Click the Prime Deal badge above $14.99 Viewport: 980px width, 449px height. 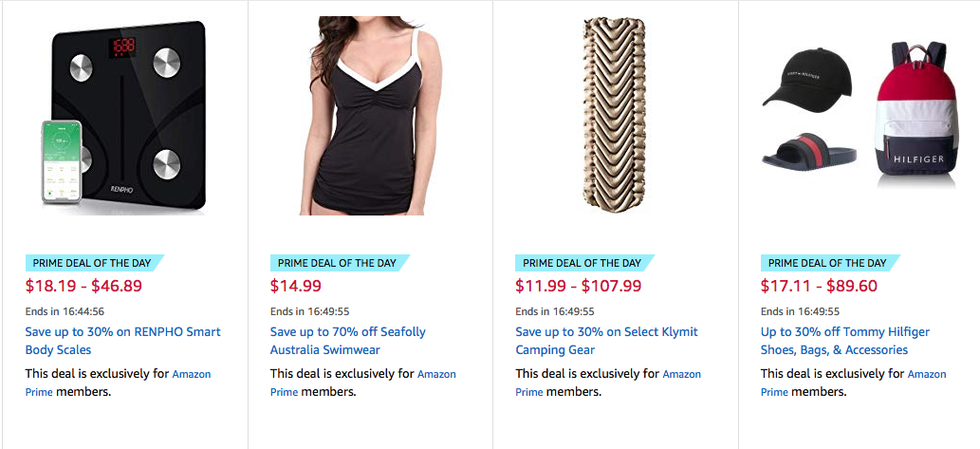337,263
